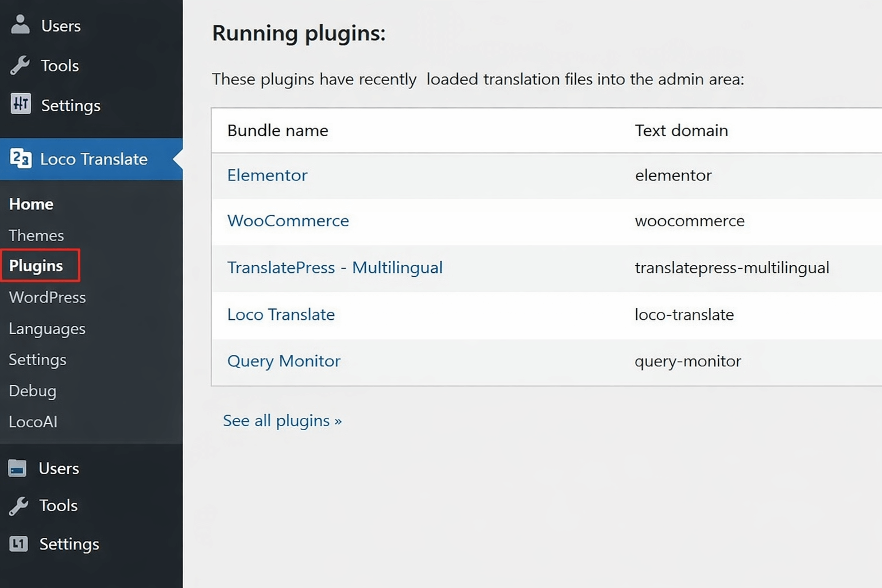Open the Debug submenu entry
The width and height of the screenshot is (882, 588).
[32, 391]
